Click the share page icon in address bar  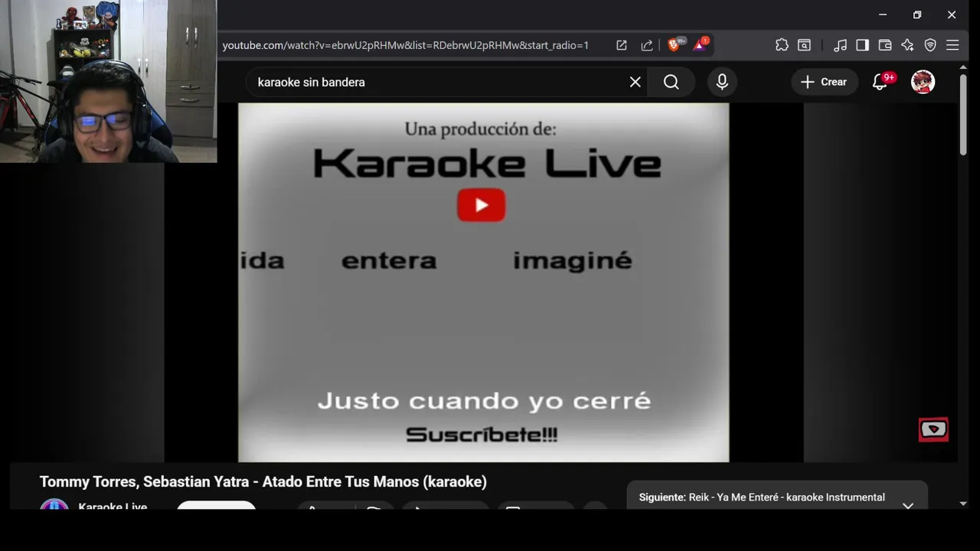point(647,45)
